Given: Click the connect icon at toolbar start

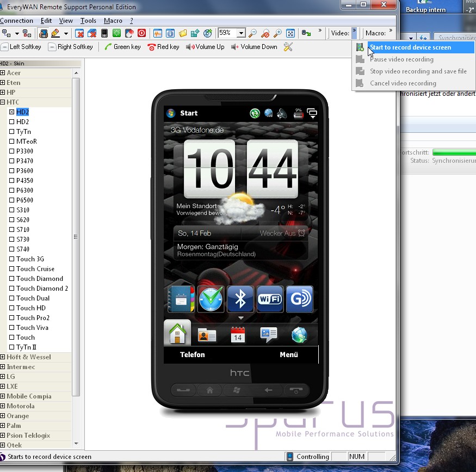Looking at the screenshot, I should click(x=6, y=33).
